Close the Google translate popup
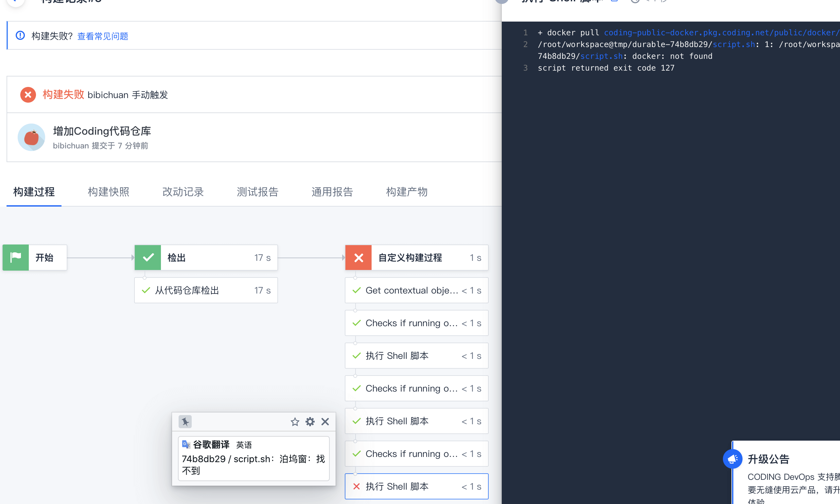Screen dimensions: 840x504 pyautogui.click(x=325, y=422)
